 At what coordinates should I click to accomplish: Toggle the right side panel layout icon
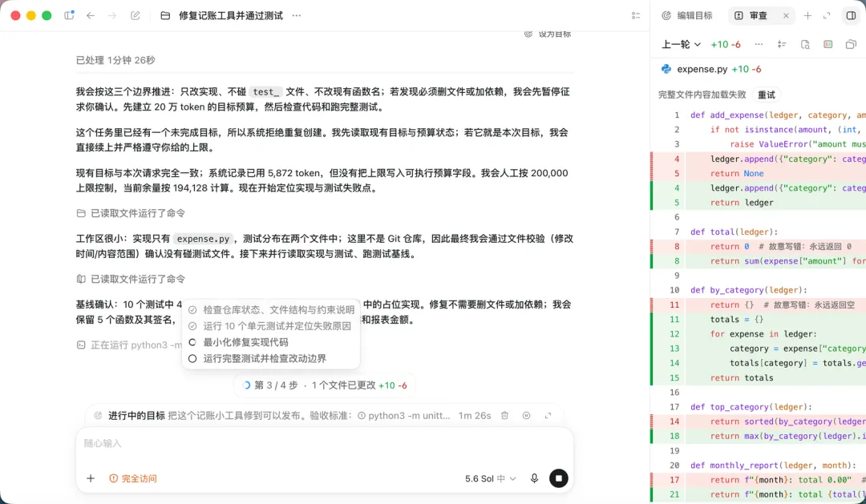click(851, 15)
